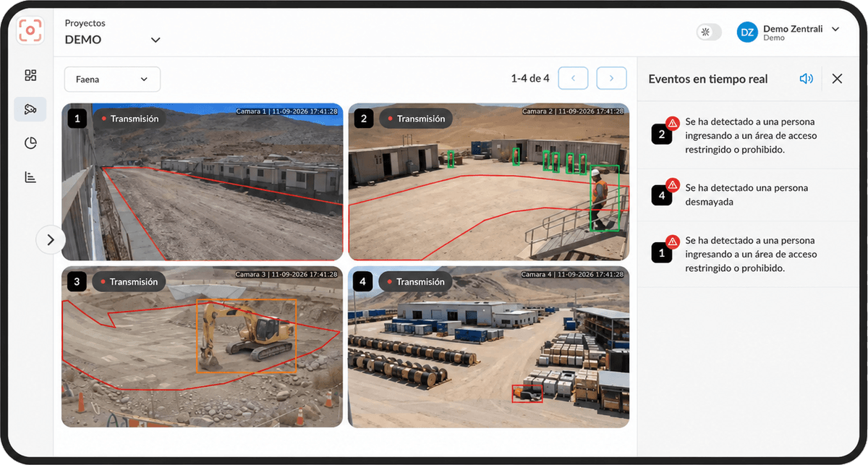The width and height of the screenshot is (868, 465).
Task: Select the red detection box in camera 4
Action: click(x=527, y=393)
